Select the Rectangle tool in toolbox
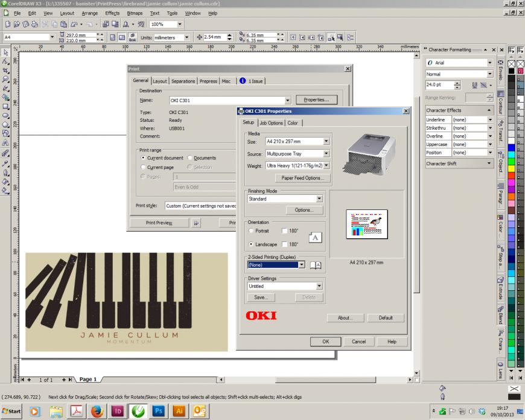The width and height of the screenshot is (525, 420). (x=5, y=106)
